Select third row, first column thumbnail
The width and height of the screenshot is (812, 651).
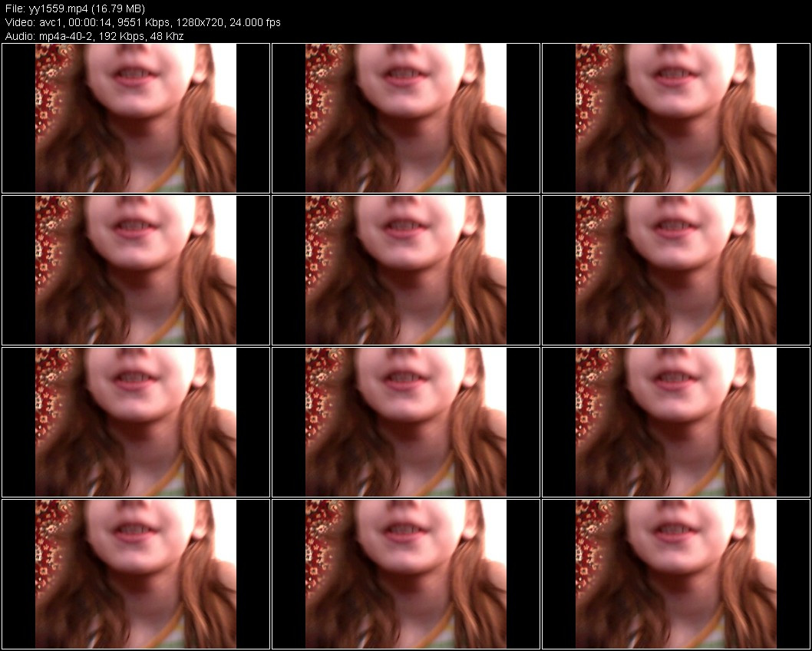coord(136,421)
